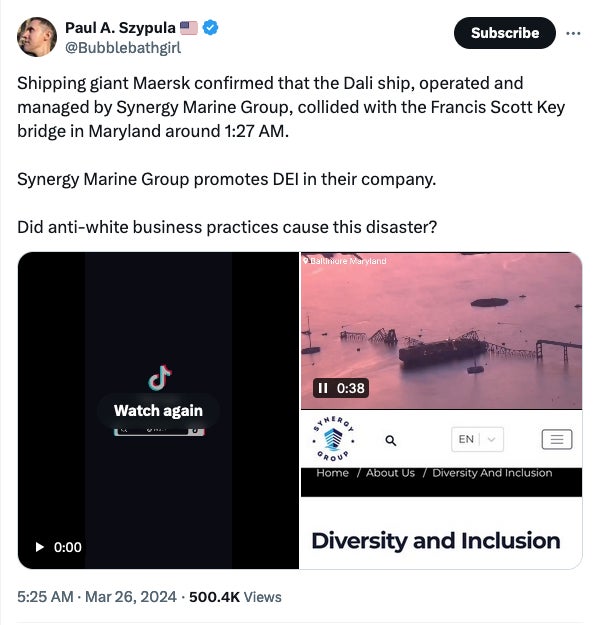This screenshot has height=625, width=599.
Task: Click the 5:25 AM Mar 26, 2024 timestamp
Action: 97,597
